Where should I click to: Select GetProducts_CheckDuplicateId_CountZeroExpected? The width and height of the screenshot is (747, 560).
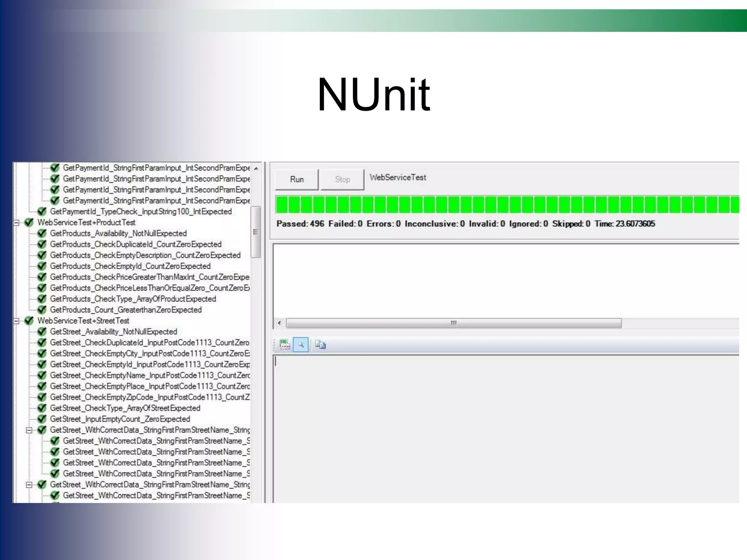(136, 245)
